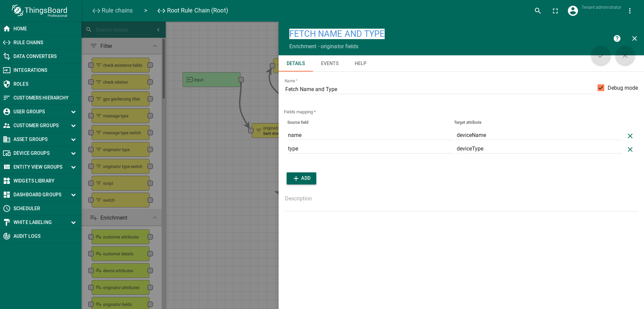Open Customers Hierarchy page
The width and height of the screenshot is (644, 309).
[x=41, y=98]
